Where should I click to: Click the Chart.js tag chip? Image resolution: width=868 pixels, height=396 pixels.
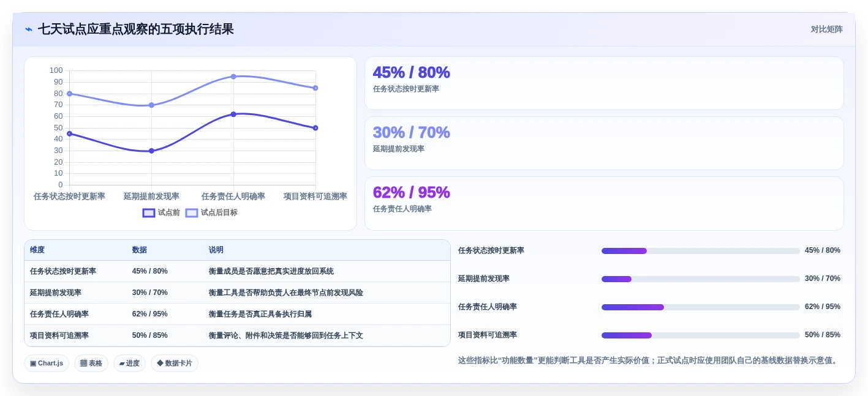tap(47, 363)
